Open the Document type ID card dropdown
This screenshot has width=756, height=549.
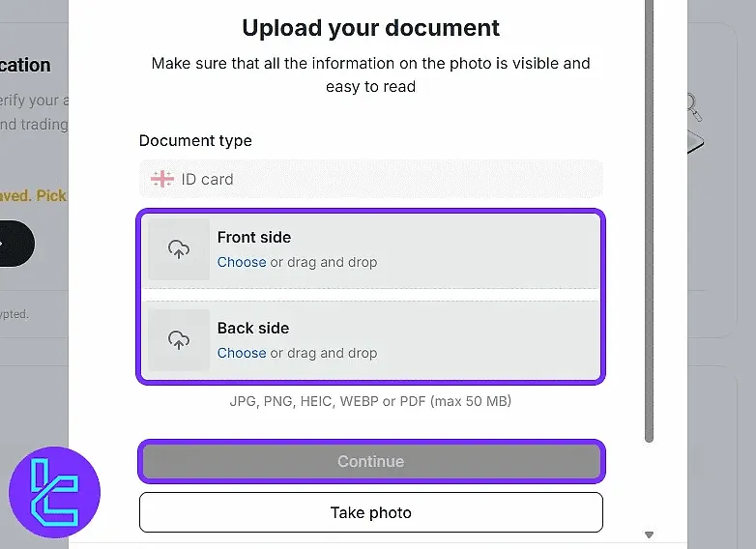tap(371, 179)
